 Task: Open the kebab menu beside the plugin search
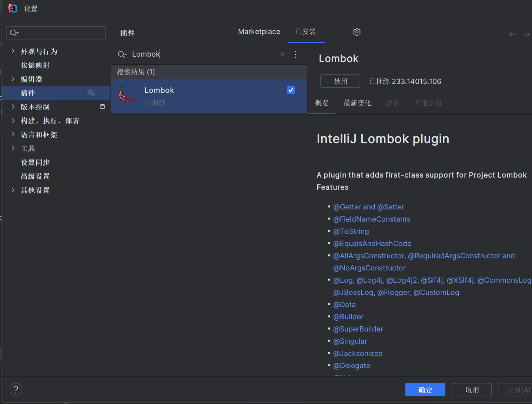(x=295, y=54)
